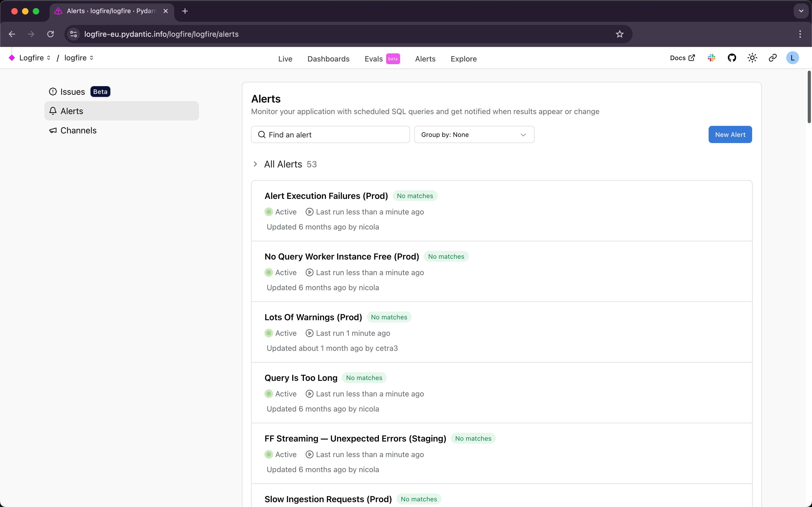Image resolution: width=812 pixels, height=507 pixels.
Task: Open the Docs external link
Action: (682, 58)
